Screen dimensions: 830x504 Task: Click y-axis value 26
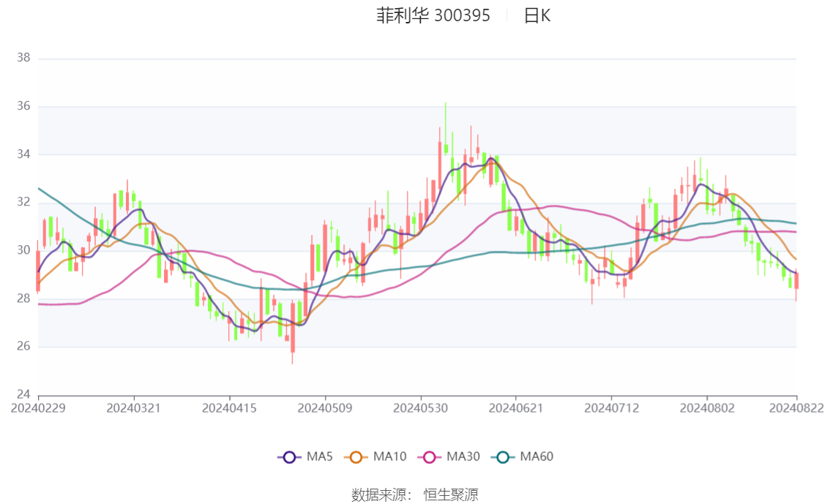pyautogui.click(x=23, y=347)
